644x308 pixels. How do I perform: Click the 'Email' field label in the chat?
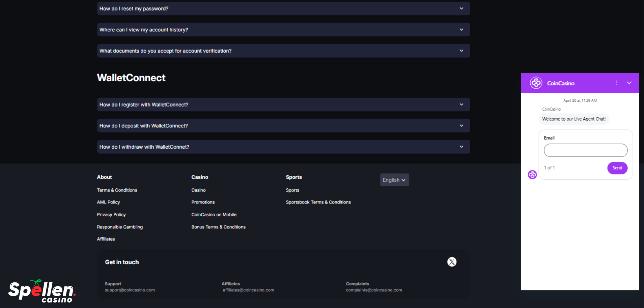point(549,138)
